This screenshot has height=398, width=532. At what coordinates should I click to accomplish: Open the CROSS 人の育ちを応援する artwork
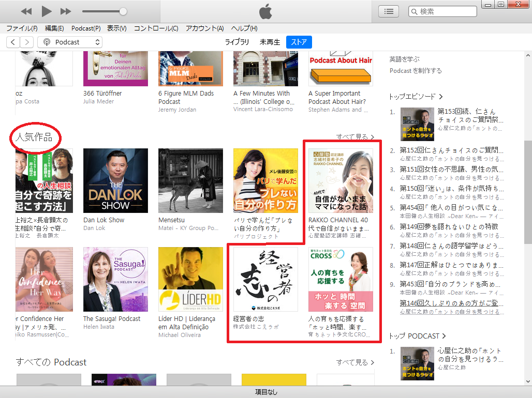[x=341, y=279]
